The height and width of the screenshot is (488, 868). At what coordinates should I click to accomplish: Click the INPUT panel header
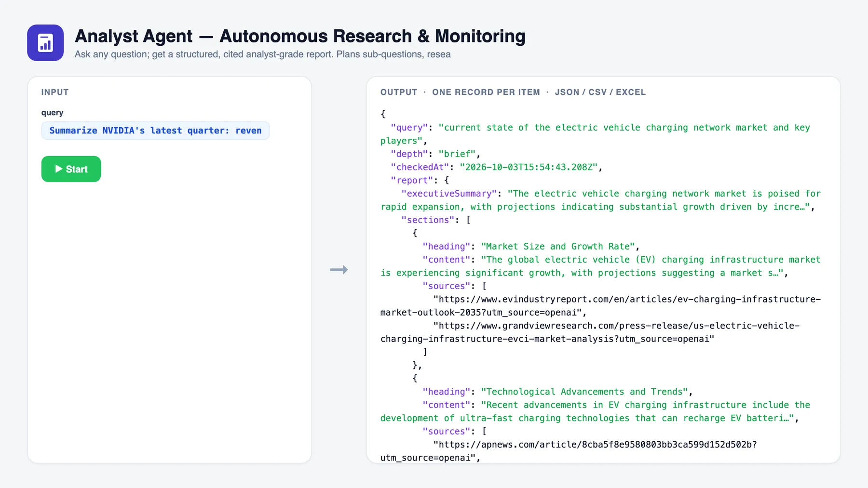click(55, 92)
